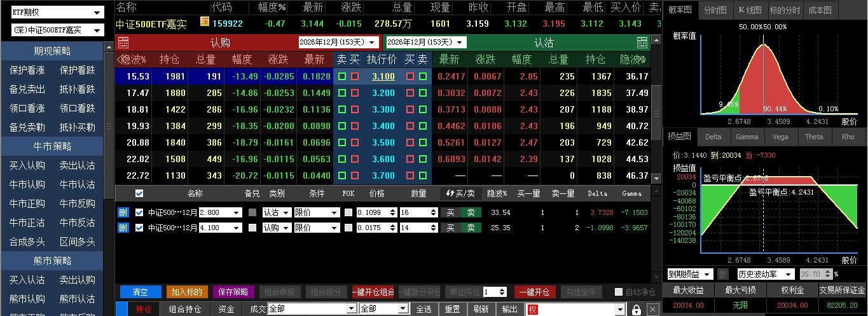Viewport: 868px width, 316px height.
Task: Click the 清空 button
Action: click(x=140, y=292)
